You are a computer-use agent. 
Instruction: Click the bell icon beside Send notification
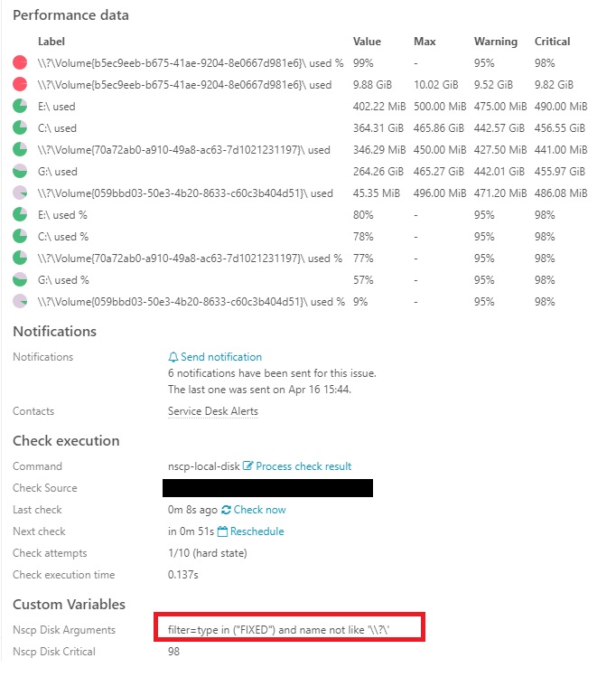173,357
